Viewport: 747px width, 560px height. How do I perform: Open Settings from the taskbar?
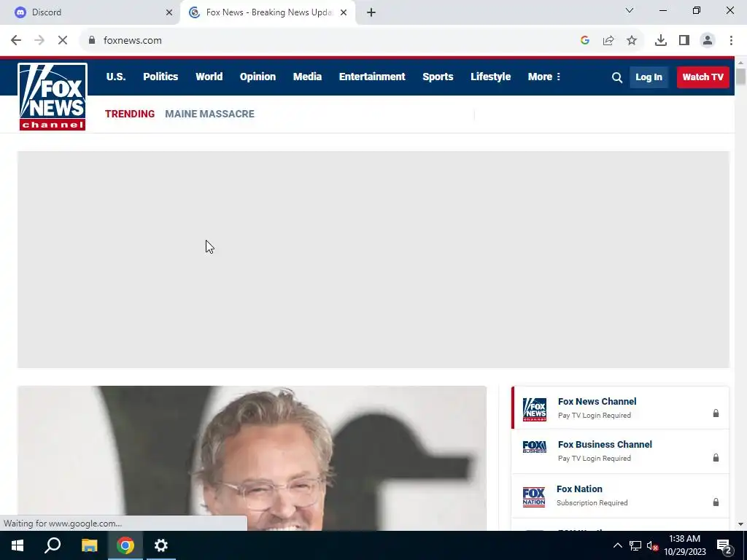pyautogui.click(x=161, y=545)
